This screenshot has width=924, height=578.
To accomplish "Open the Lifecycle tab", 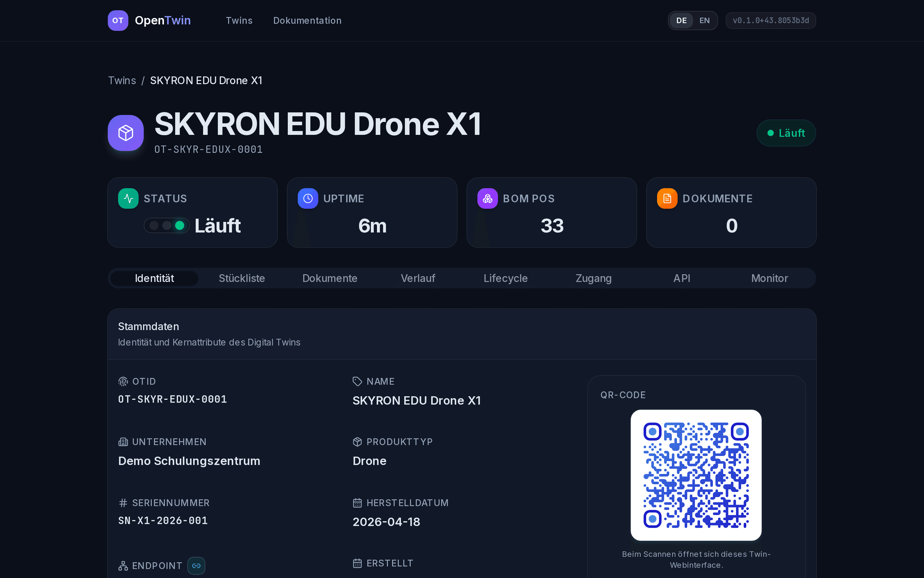I will tap(506, 278).
